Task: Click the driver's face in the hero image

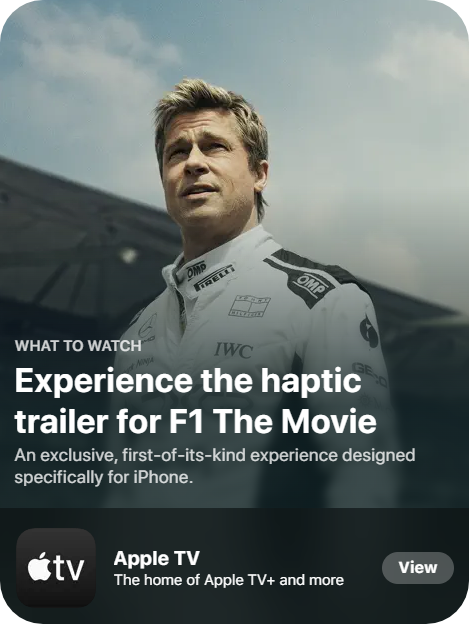Action: [x=210, y=171]
